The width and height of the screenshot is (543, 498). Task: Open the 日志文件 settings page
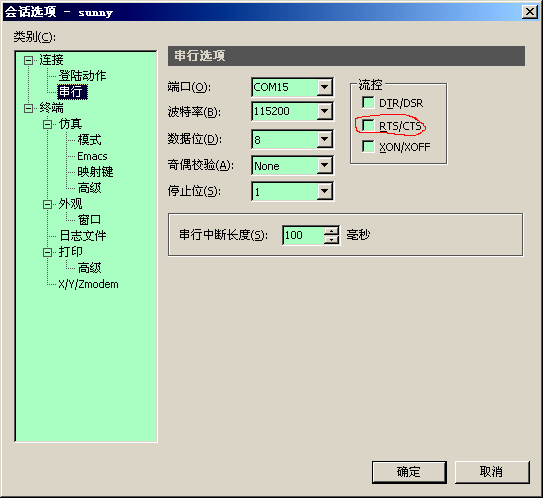83,235
